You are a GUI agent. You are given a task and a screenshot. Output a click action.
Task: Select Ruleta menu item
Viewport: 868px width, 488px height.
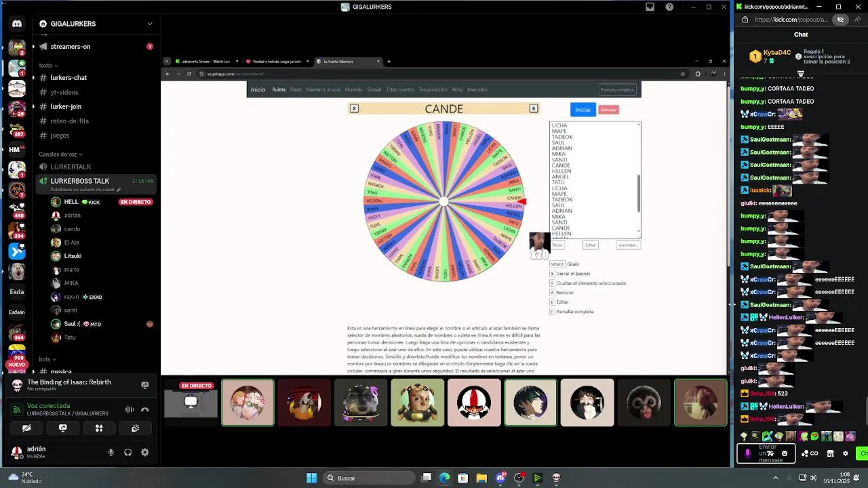click(279, 89)
